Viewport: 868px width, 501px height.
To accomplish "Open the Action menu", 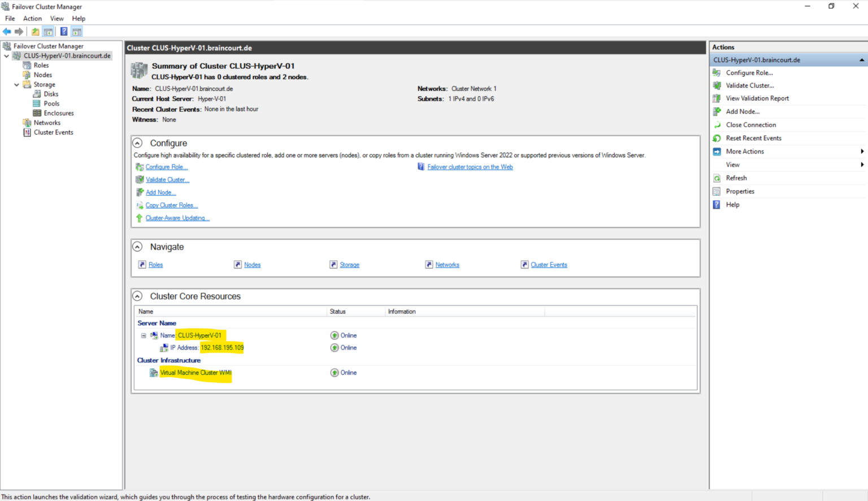I will [32, 19].
